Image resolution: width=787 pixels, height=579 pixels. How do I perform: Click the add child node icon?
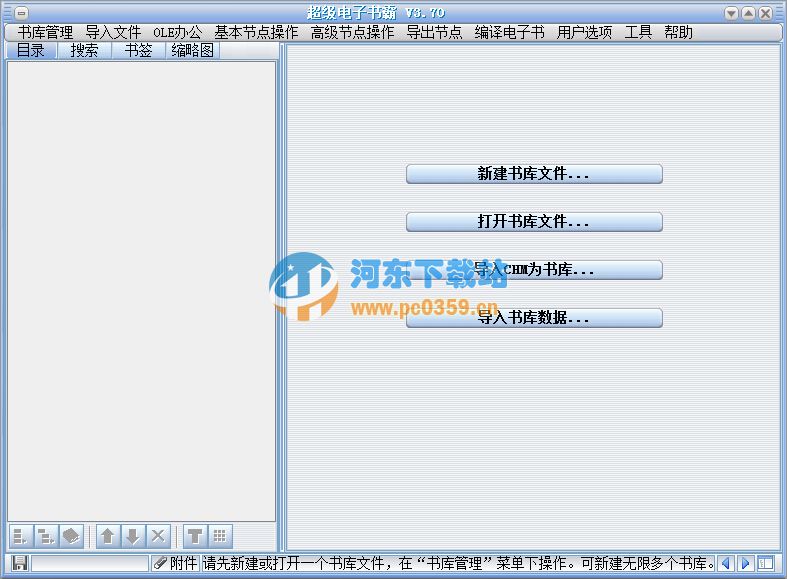[x=46, y=536]
